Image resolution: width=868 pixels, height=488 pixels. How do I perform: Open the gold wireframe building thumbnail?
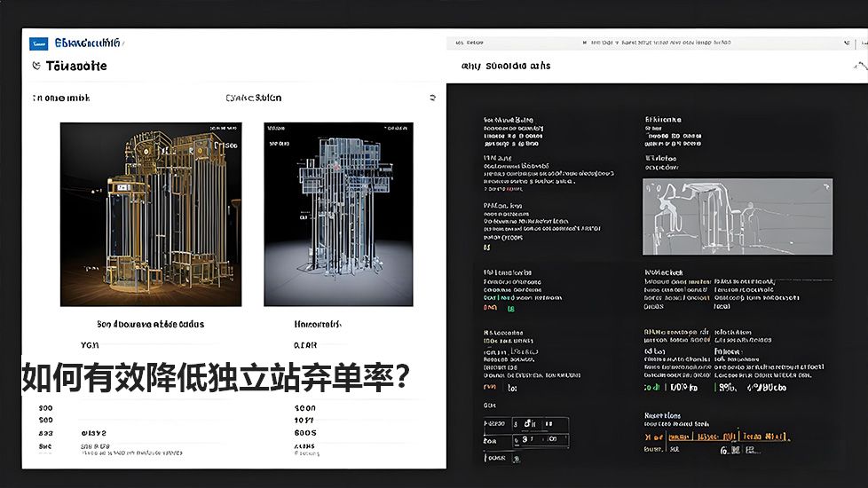[151, 214]
